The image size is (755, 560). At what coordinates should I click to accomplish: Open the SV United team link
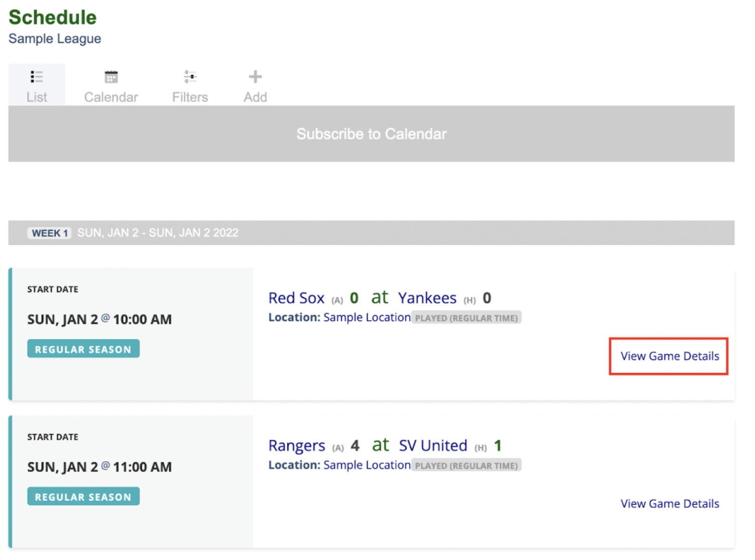433,446
